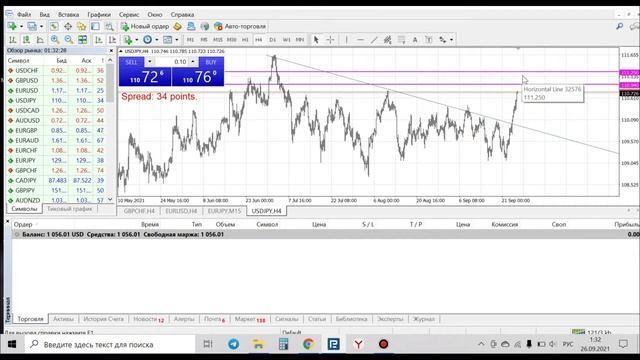Switch timeframe to H1
The image size is (640, 360).
(245, 40)
